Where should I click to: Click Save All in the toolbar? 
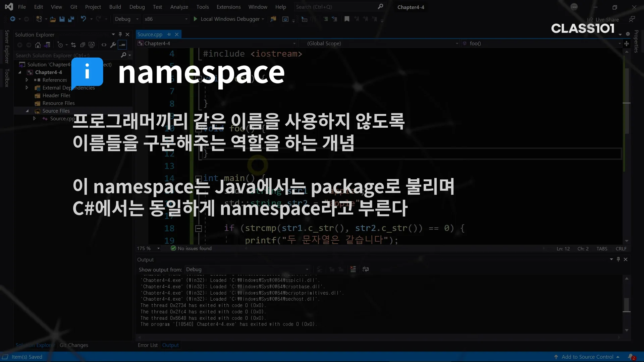click(x=71, y=19)
